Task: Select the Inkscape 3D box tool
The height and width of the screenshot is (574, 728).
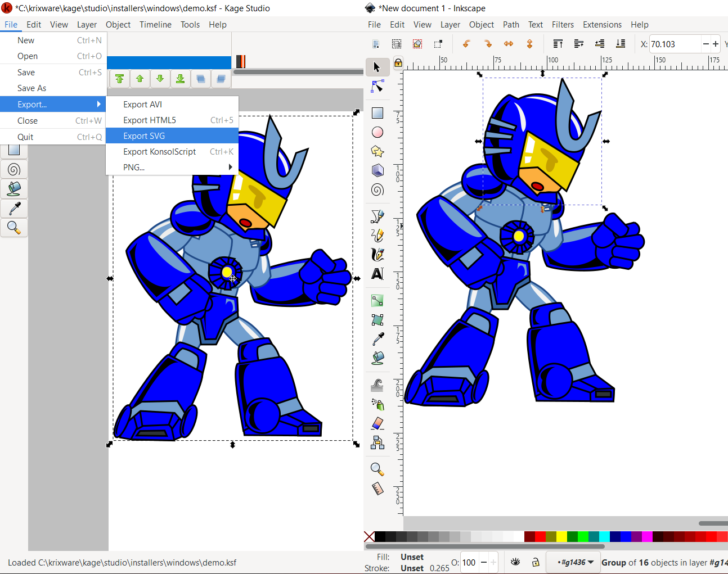Action: (x=378, y=170)
